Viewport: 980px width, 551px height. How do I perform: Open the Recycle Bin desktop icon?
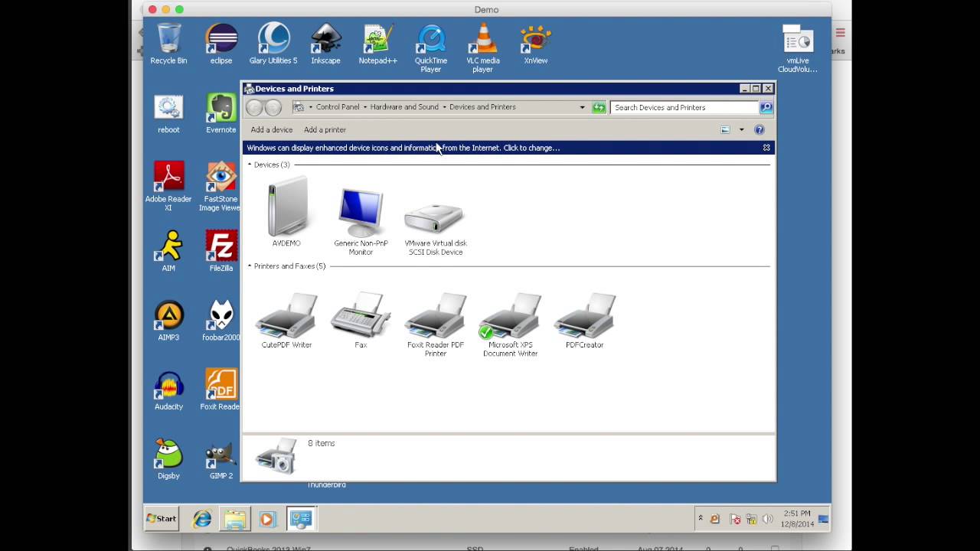point(168,44)
